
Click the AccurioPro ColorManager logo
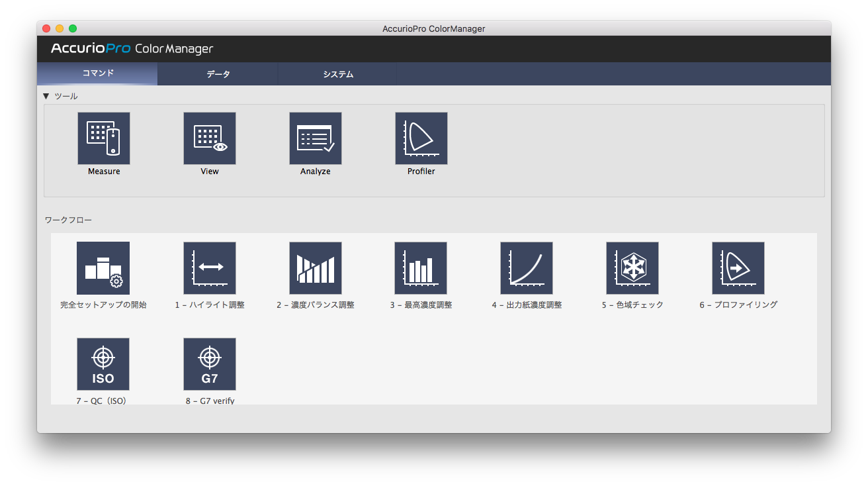pos(132,48)
